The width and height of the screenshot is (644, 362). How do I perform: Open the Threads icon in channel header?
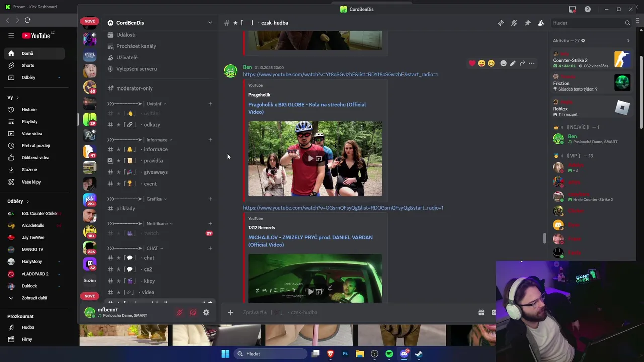coord(501,23)
